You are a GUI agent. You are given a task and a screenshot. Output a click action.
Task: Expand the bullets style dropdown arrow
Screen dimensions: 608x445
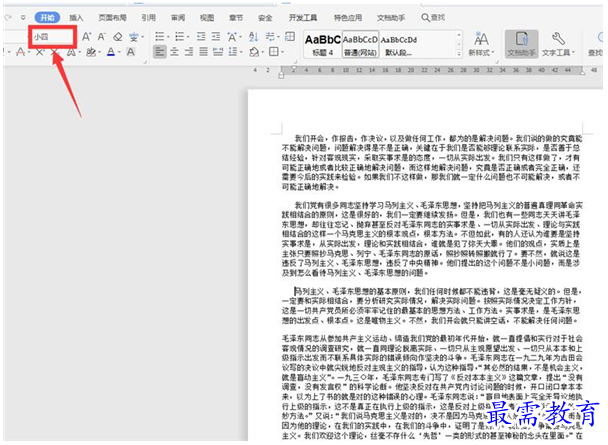[168, 37]
